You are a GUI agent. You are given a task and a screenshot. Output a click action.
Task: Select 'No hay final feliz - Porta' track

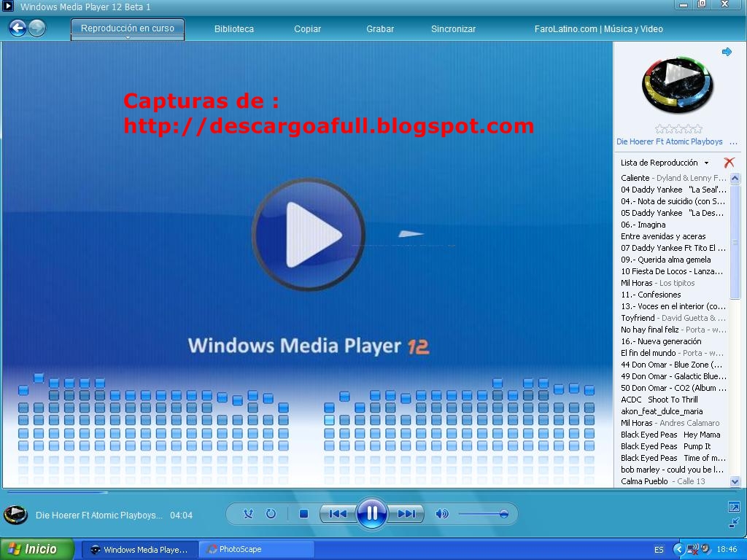tap(673, 330)
